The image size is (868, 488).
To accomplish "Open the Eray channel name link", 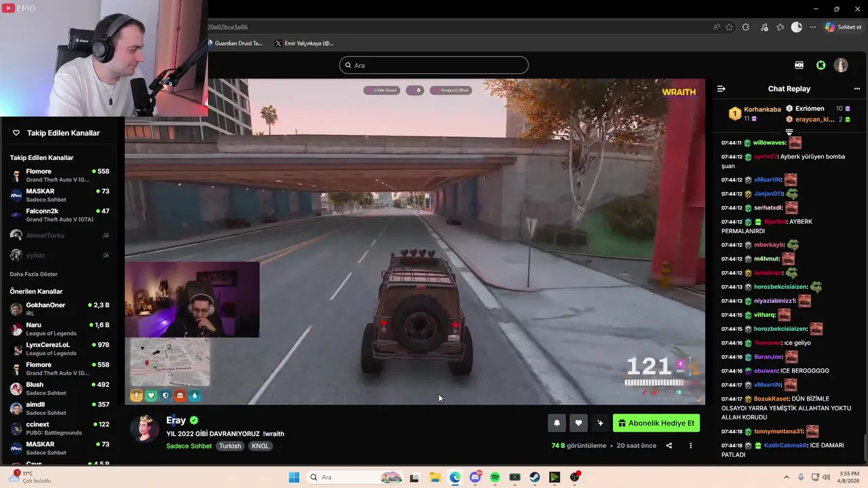I will point(176,420).
